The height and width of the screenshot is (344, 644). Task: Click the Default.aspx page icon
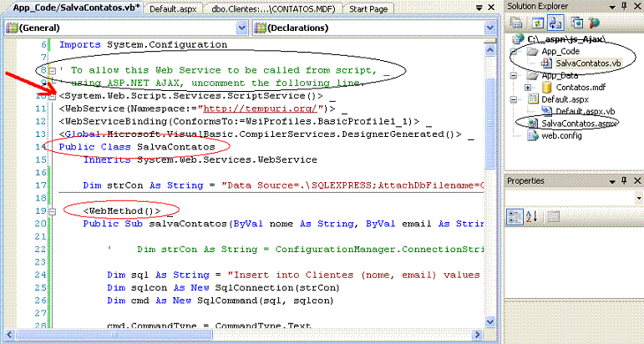533,99
